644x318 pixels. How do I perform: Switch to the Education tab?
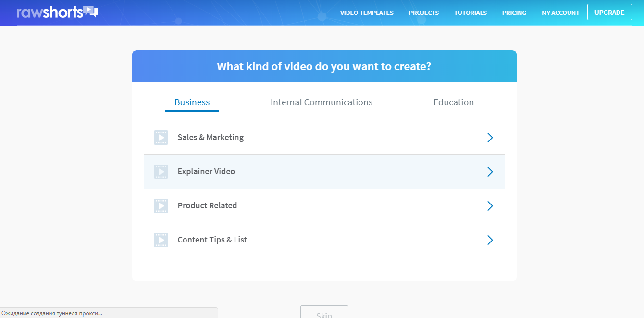[x=453, y=102]
